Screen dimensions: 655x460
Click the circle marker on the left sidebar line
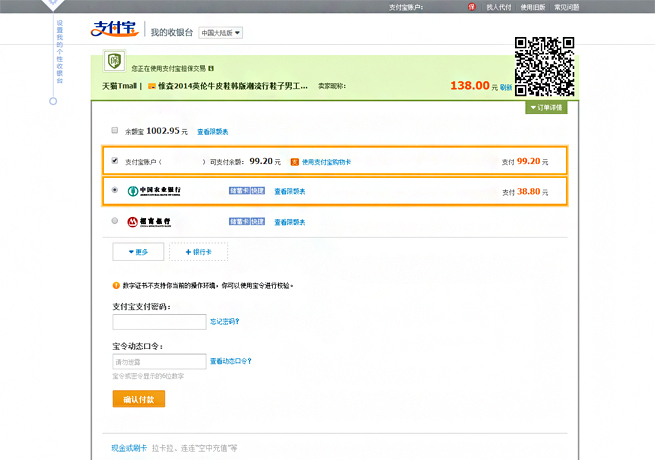pyautogui.click(x=53, y=101)
